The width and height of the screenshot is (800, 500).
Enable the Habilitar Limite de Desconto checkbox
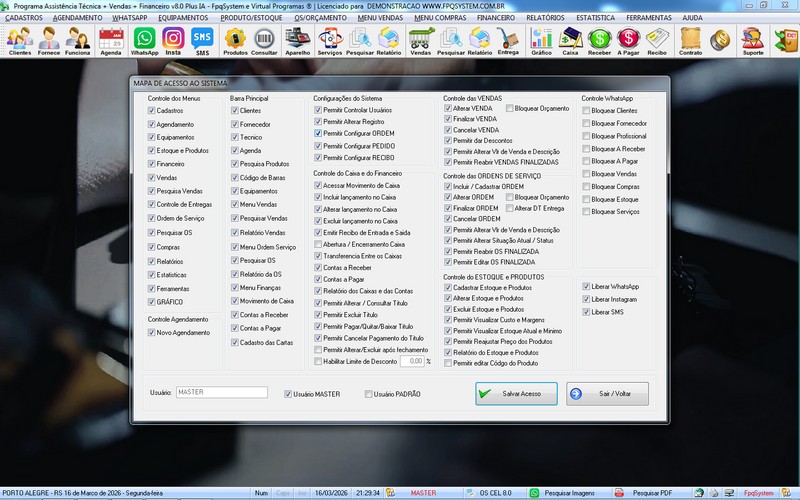(318, 361)
